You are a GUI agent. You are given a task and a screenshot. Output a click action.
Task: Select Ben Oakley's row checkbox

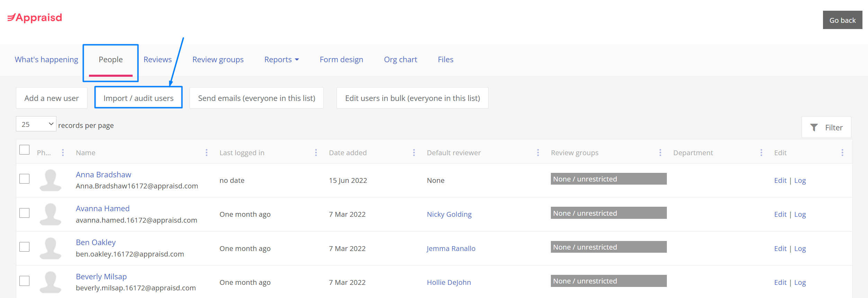[25, 247]
